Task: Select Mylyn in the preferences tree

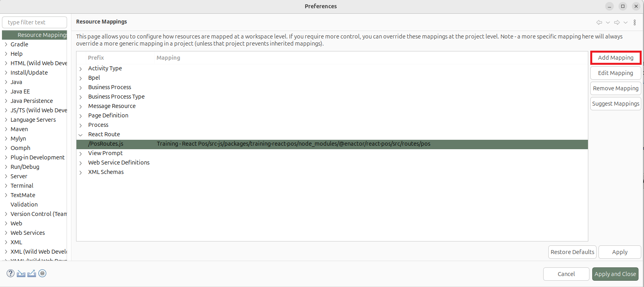Action: 18,139
